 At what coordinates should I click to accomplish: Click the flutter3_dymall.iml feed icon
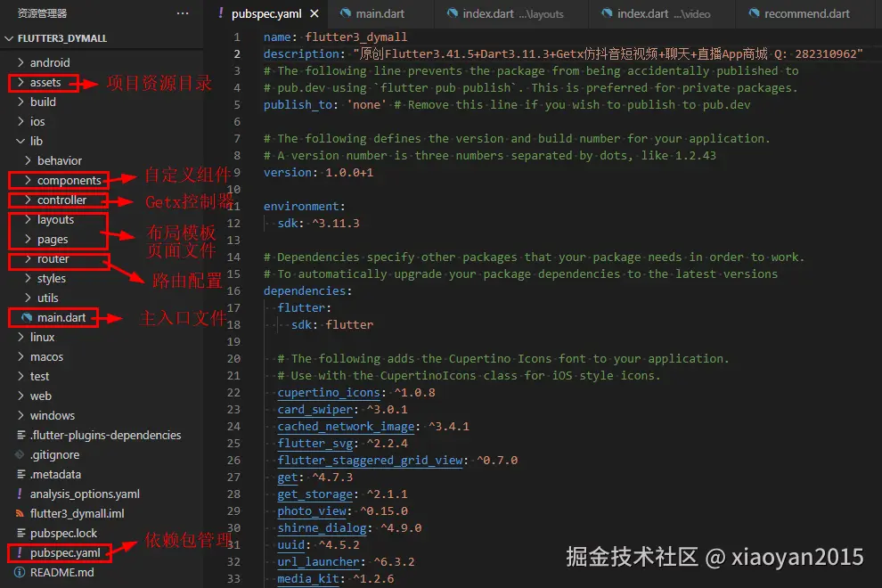click(x=20, y=513)
